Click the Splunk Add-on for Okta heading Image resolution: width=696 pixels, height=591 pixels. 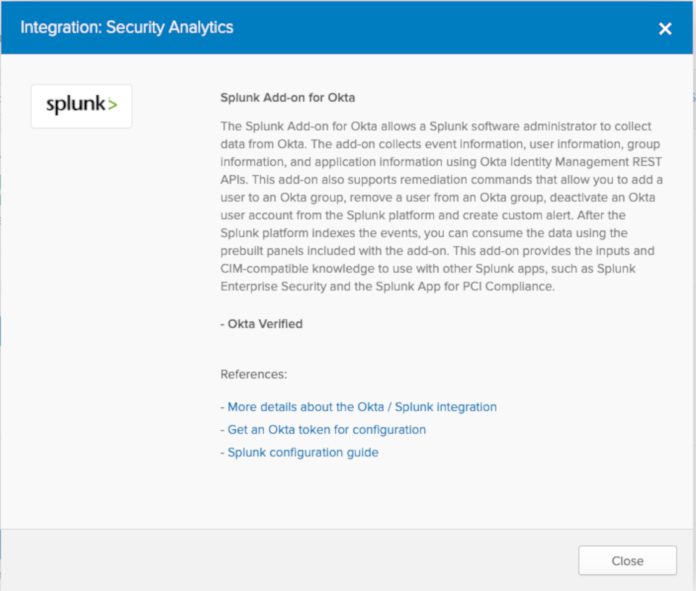pyautogui.click(x=288, y=98)
